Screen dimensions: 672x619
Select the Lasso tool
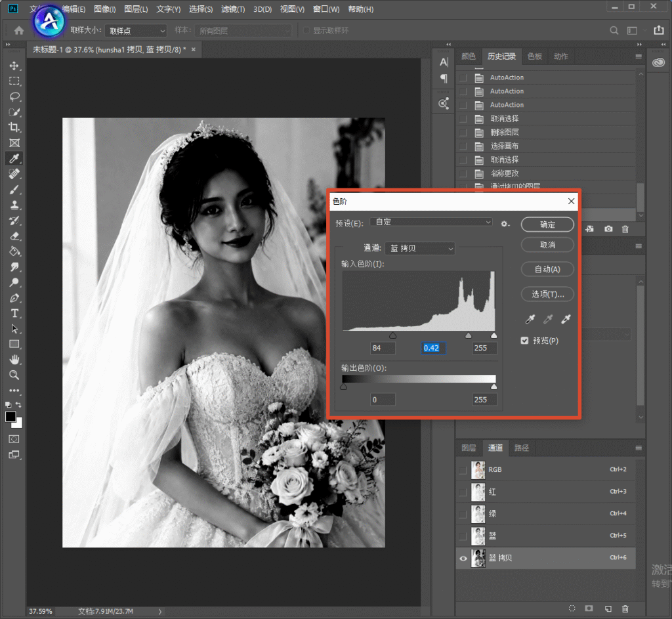click(14, 96)
